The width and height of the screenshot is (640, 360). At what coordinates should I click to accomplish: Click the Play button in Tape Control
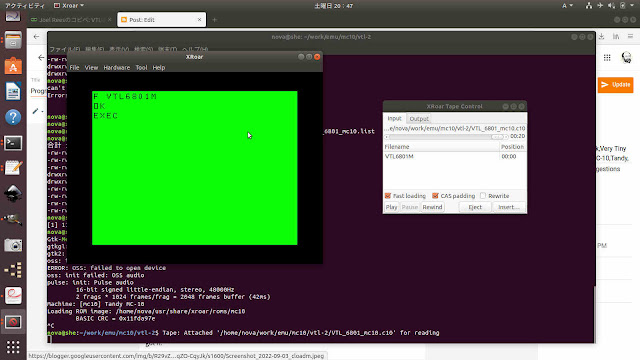[x=391, y=207]
